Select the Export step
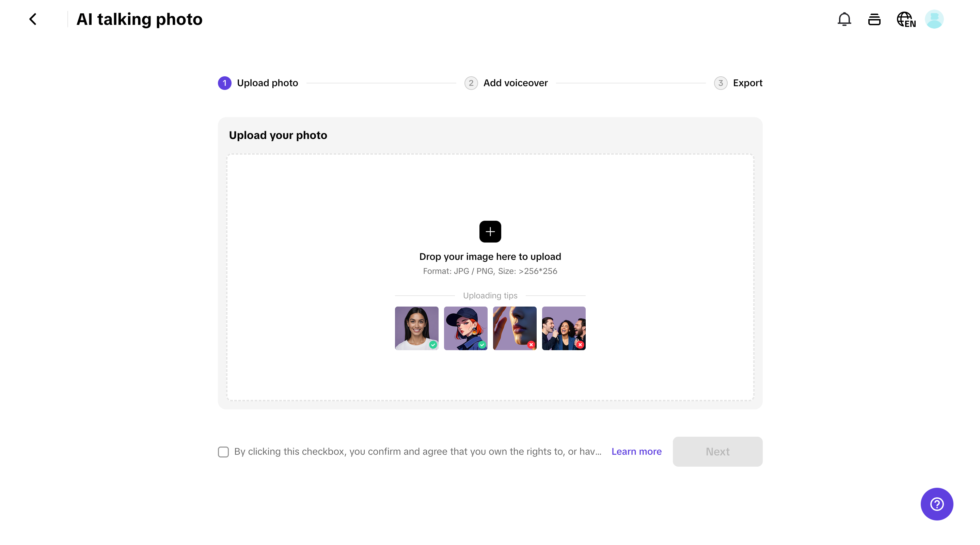This screenshot has width=980, height=545. 747,83
